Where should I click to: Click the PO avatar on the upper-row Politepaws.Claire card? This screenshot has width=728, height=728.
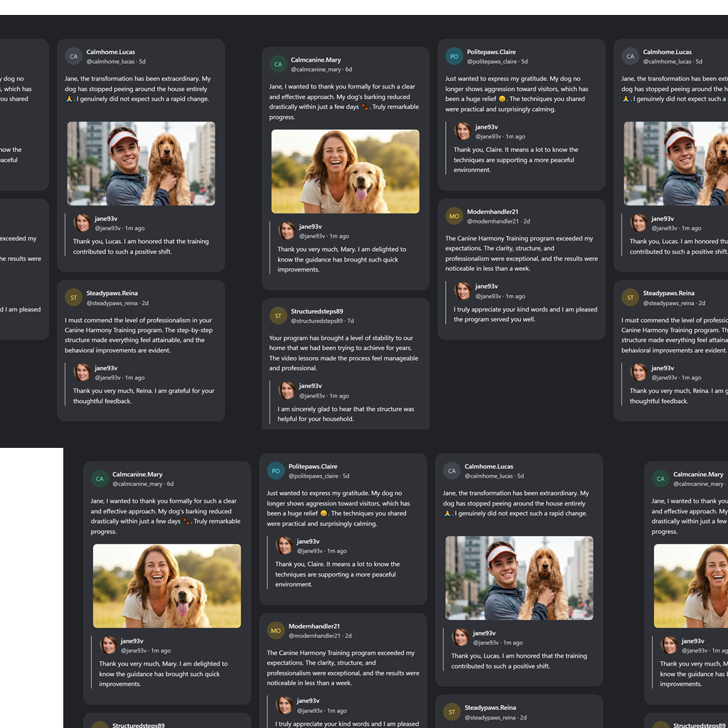click(x=454, y=57)
